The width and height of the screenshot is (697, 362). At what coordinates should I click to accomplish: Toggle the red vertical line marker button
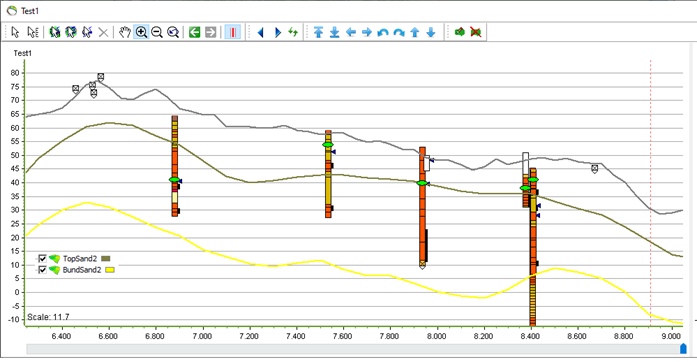[232, 32]
